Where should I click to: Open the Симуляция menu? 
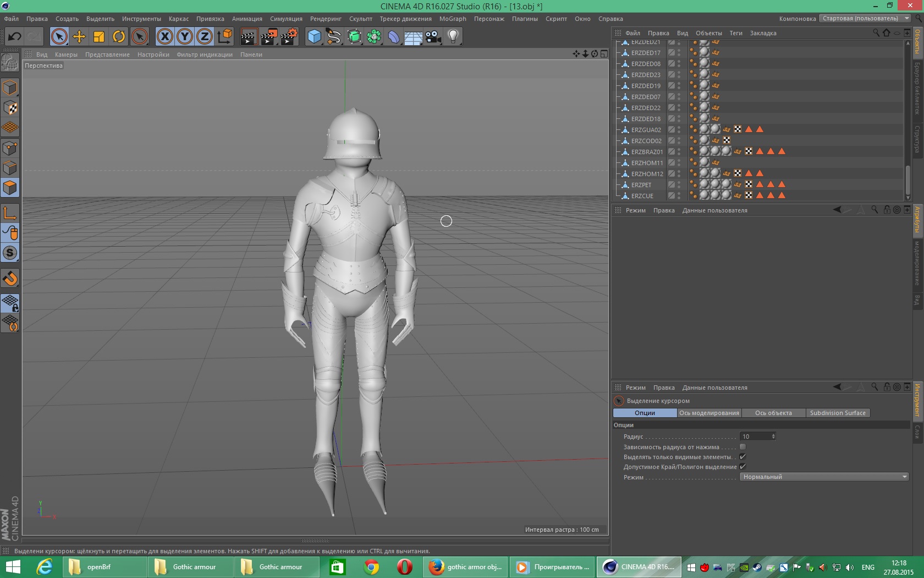coord(286,19)
